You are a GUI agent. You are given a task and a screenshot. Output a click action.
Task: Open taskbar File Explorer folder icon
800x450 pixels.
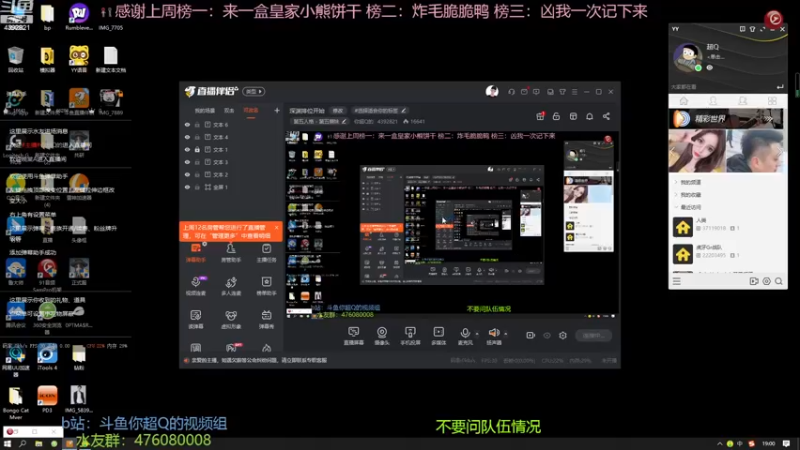coord(38,444)
